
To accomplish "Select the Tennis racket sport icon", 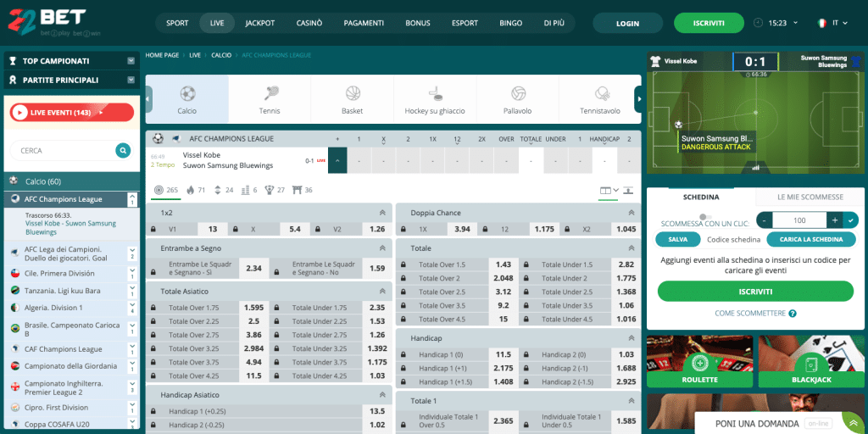I will pyautogui.click(x=270, y=93).
